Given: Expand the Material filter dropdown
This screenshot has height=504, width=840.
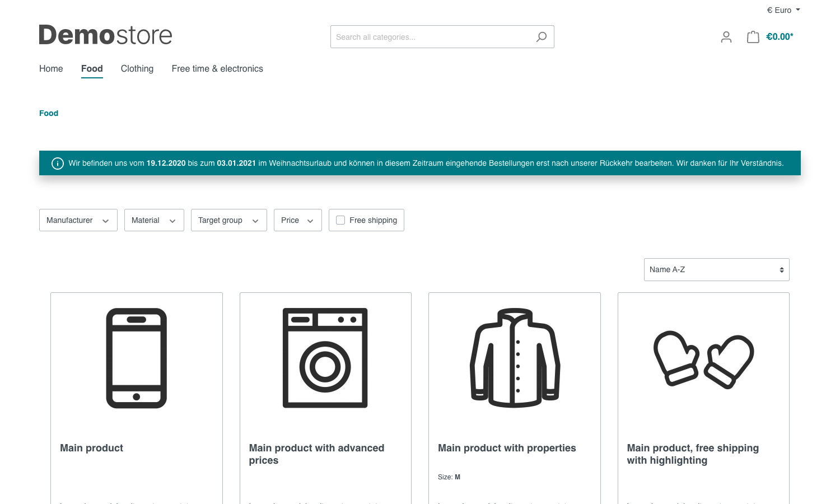Looking at the screenshot, I should tap(153, 221).
